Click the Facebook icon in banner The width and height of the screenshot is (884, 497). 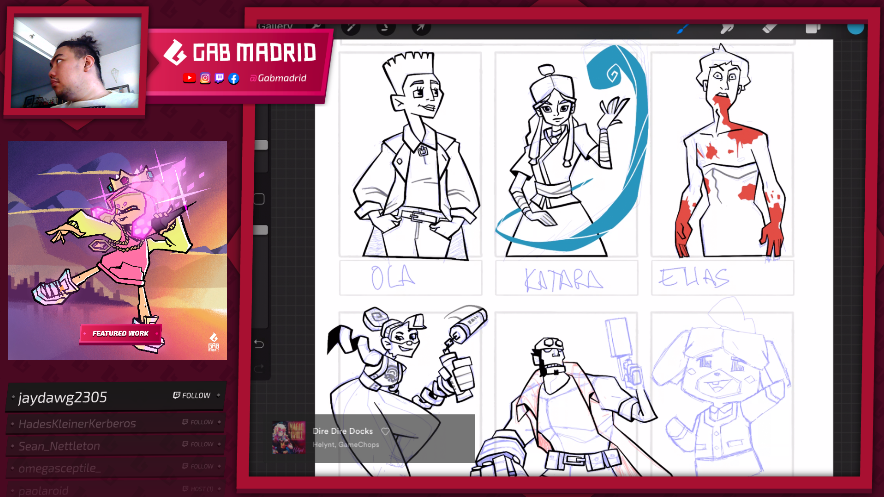234,78
